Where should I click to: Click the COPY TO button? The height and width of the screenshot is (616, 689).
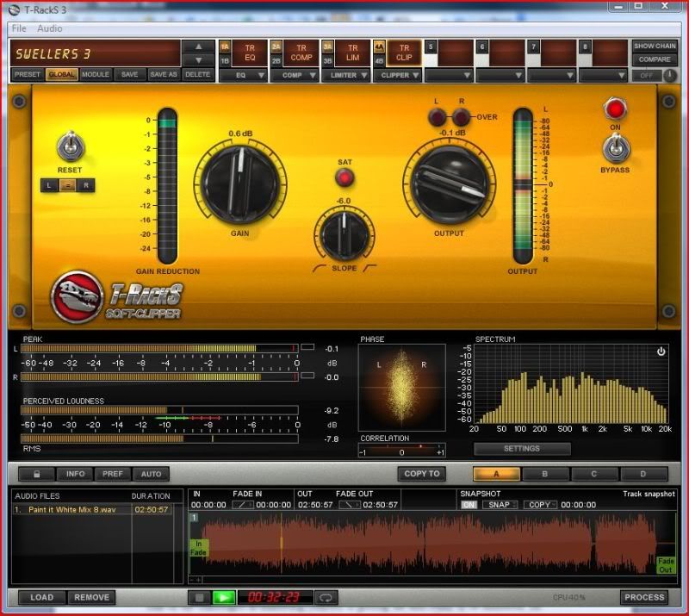point(422,474)
